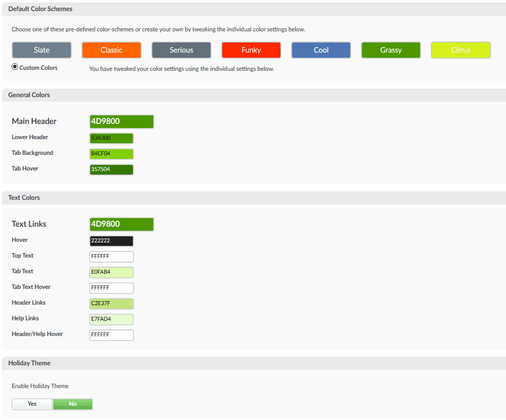Click the Hover color input showing 222222
Viewport: 506px width, 420px height.
coord(111,241)
